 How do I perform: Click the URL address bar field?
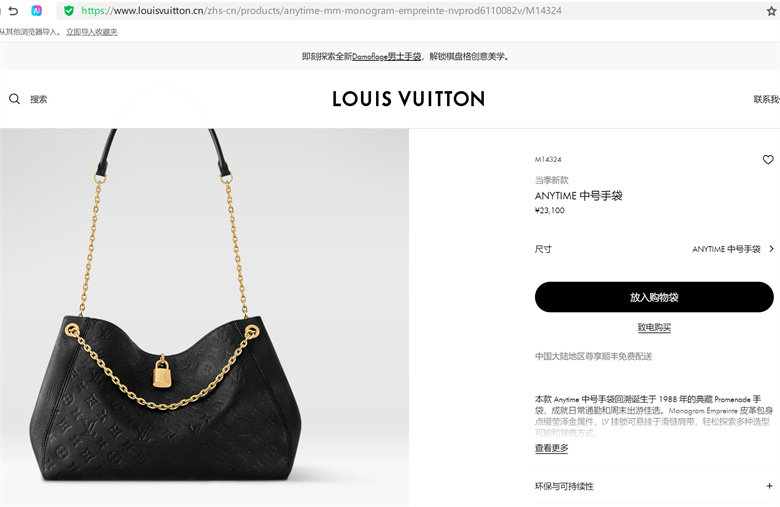(418, 10)
